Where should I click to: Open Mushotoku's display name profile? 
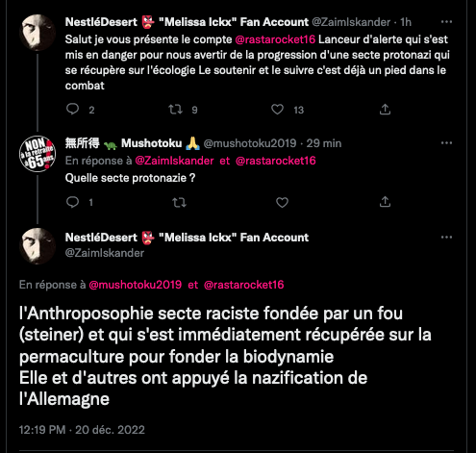coord(133,143)
